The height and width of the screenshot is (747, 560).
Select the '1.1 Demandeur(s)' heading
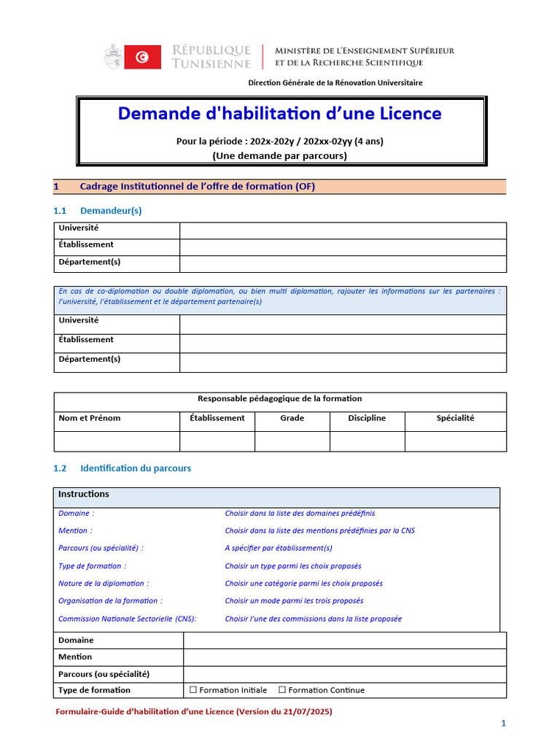[97, 211]
